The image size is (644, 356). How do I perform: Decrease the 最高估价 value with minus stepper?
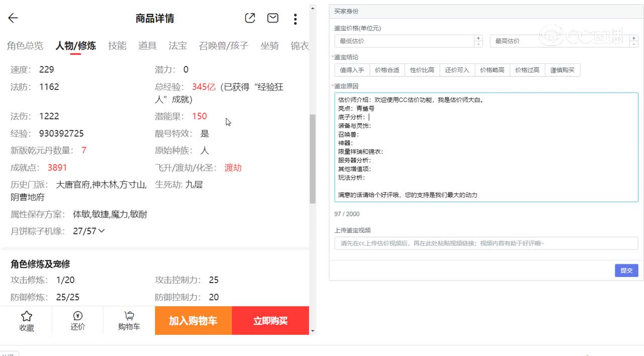(x=633, y=44)
